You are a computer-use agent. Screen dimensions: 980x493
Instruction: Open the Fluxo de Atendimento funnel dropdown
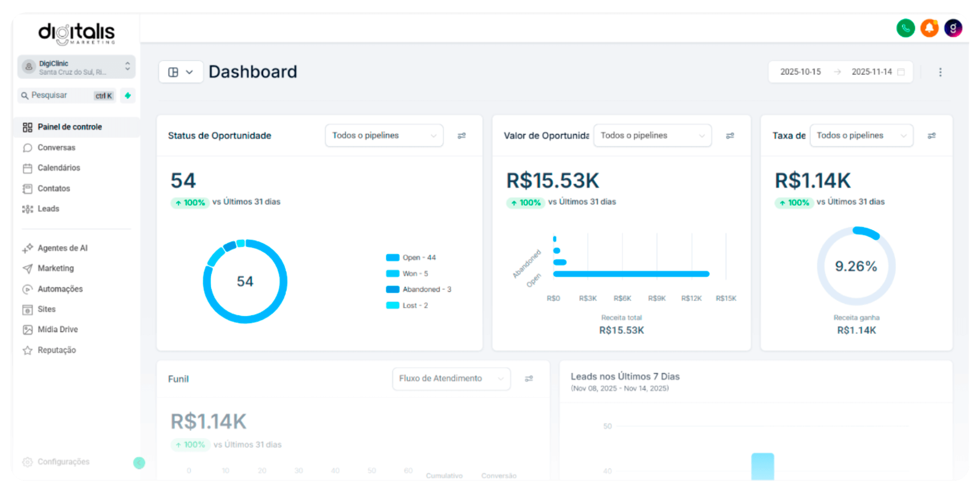pos(451,378)
